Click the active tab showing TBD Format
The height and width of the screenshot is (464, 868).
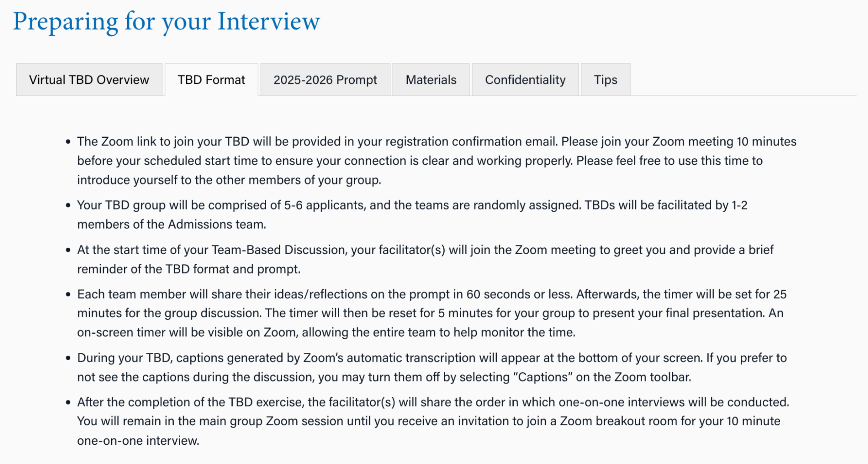click(x=211, y=80)
